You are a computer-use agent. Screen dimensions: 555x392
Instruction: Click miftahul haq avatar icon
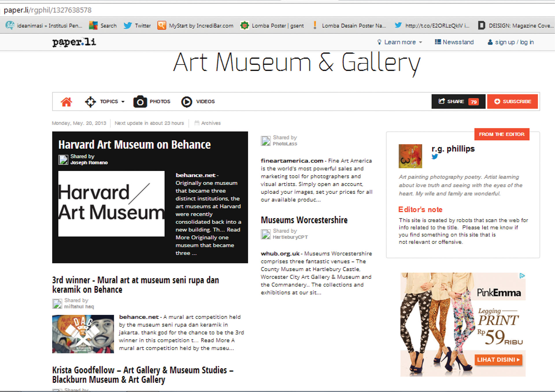(x=57, y=304)
